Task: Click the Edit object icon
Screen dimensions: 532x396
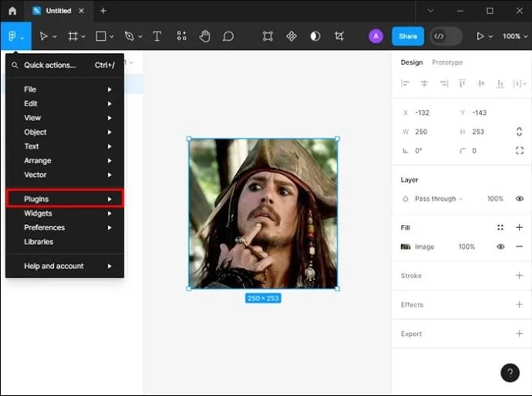Action: coord(268,36)
